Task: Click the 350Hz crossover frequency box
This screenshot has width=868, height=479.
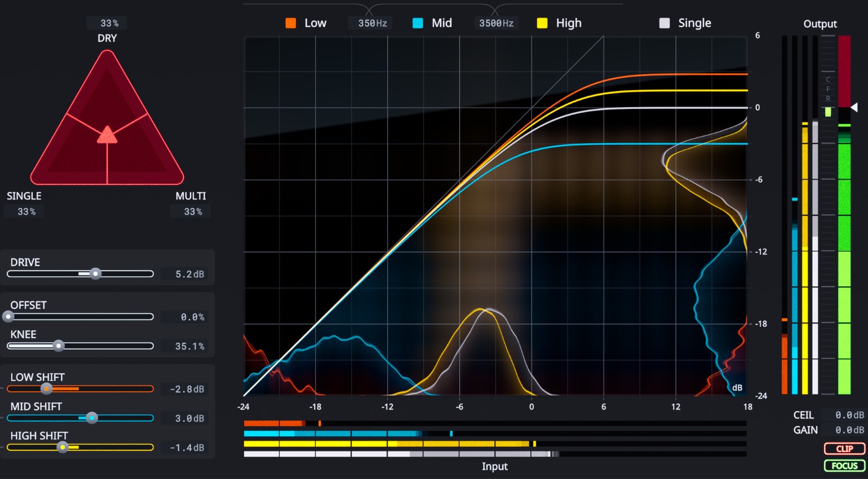Action: tap(373, 23)
